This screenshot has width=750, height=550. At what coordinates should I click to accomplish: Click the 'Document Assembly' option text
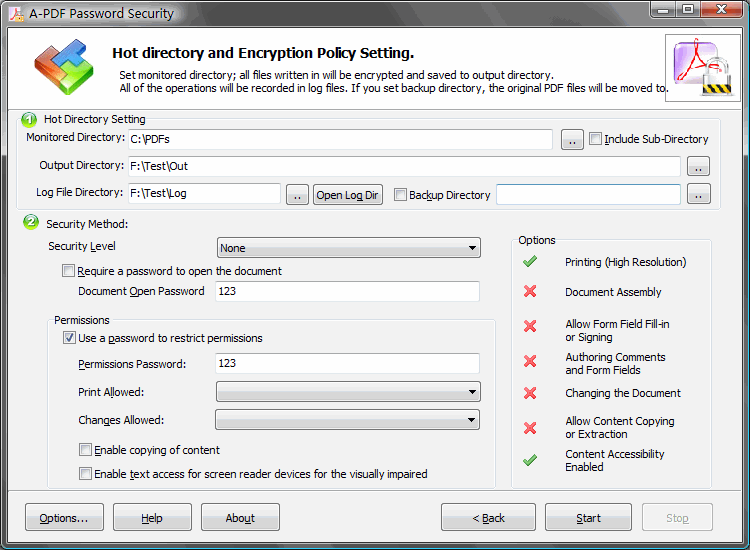(613, 292)
